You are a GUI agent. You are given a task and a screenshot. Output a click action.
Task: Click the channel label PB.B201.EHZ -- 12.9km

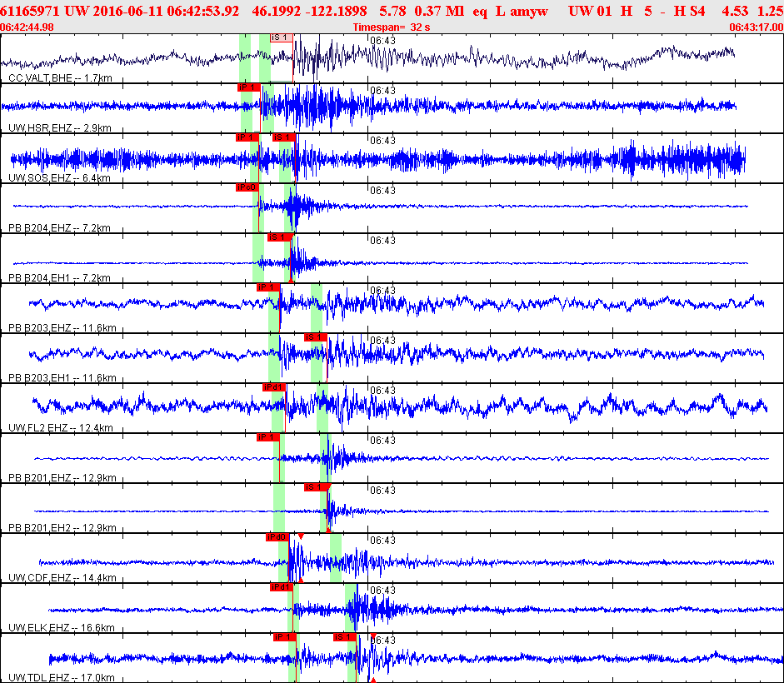tap(62, 478)
